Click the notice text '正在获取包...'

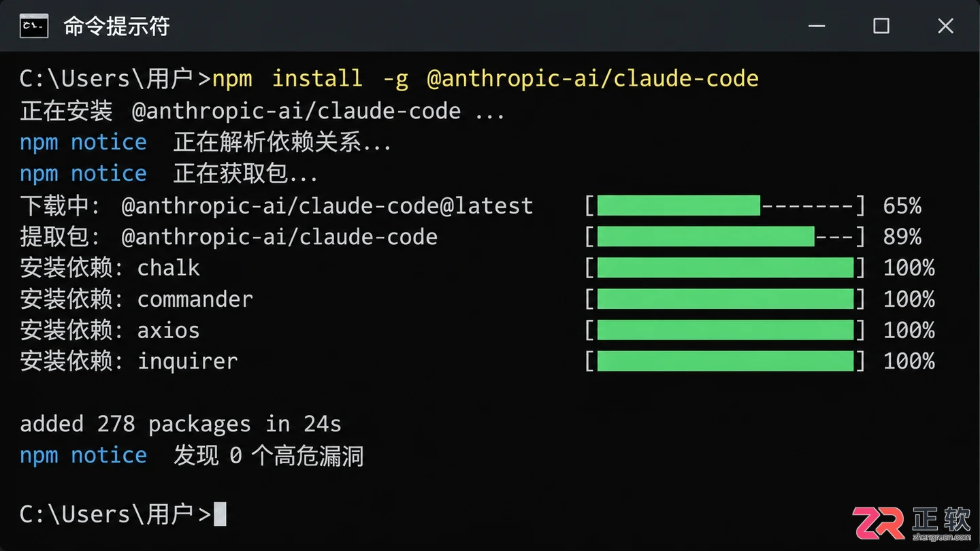click(x=246, y=173)
